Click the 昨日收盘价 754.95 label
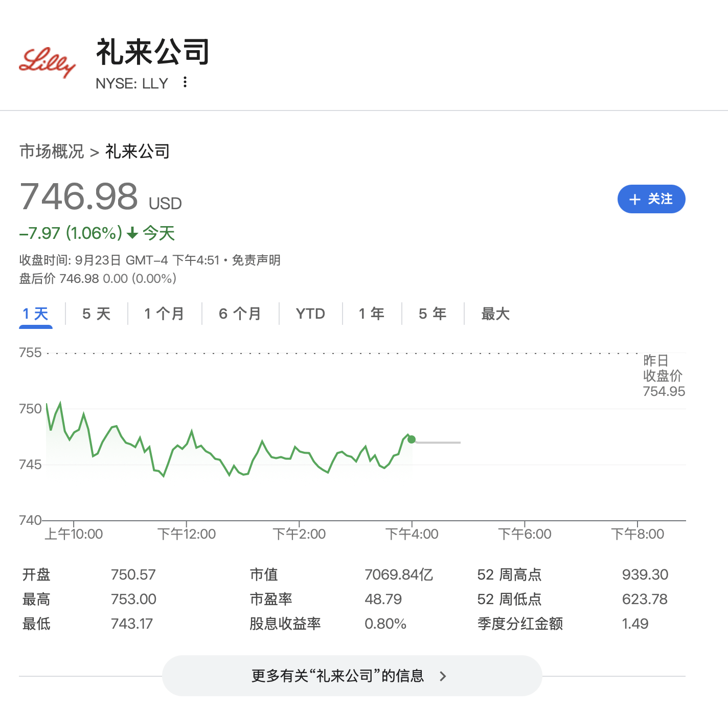 664,376
